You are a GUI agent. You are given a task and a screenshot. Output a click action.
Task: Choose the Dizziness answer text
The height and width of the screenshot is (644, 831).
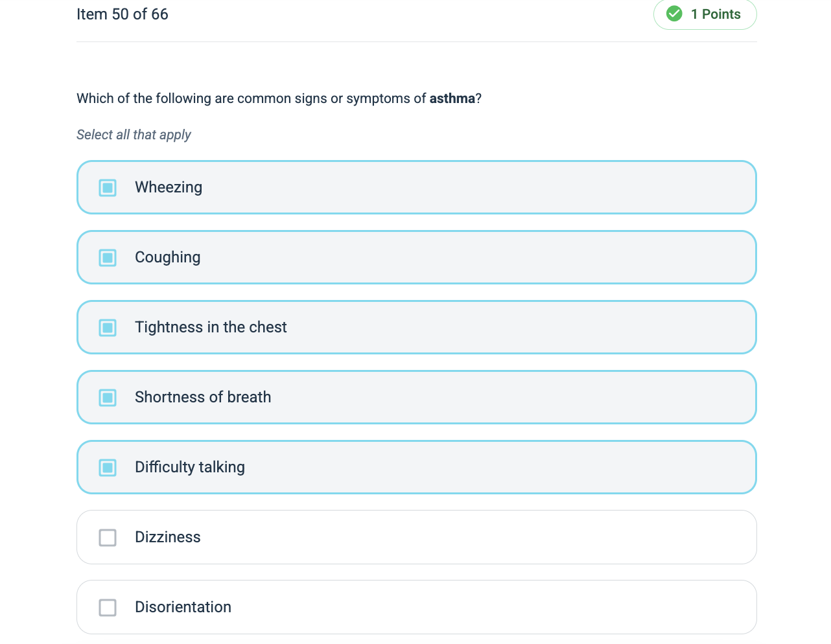(167, 537)
